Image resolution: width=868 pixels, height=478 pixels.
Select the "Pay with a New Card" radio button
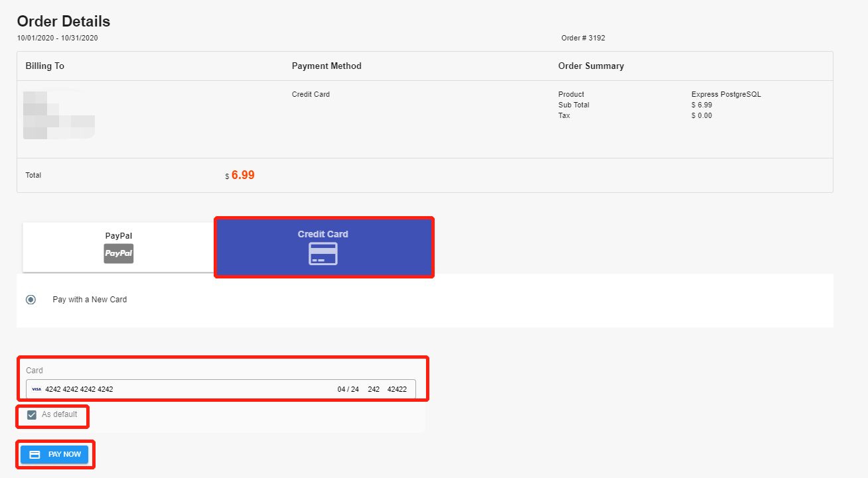[30, 299]
